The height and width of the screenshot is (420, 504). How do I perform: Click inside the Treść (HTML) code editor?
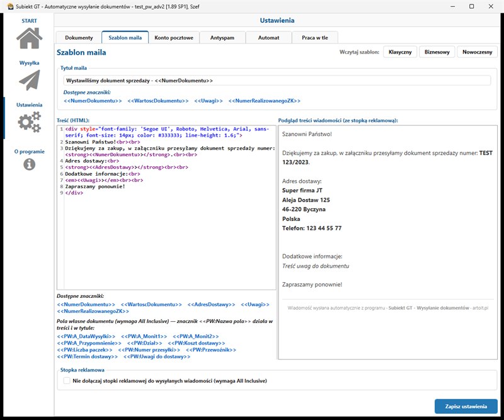(x=166, y=208)
